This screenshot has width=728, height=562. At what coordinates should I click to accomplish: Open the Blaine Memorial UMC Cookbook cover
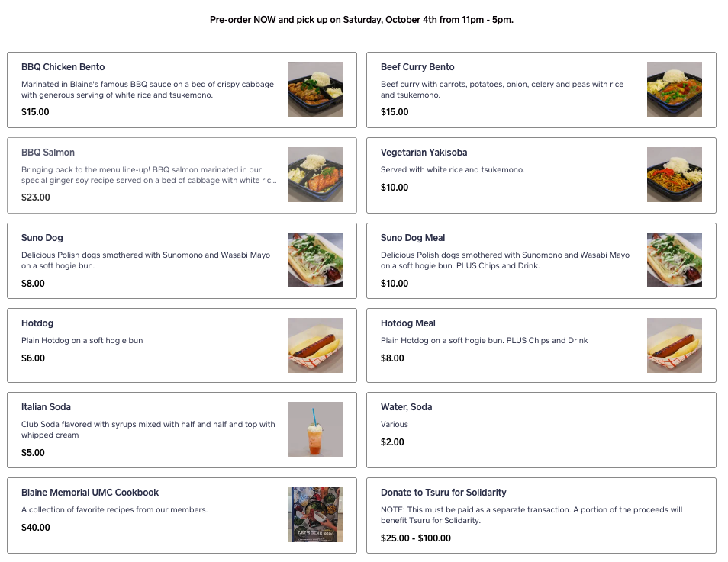315,515
